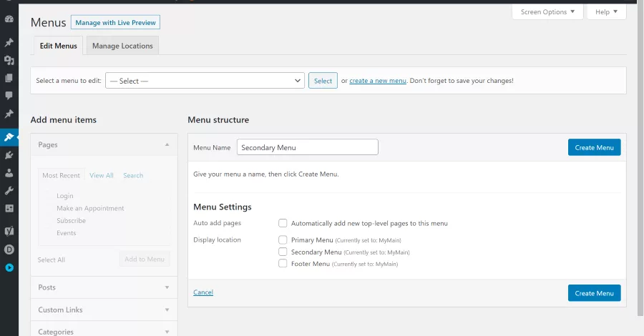This screenshot has height=336, width=644.
Task: Click the Appearance paintbrush sidebar icon
Action: tap(9, 137)
